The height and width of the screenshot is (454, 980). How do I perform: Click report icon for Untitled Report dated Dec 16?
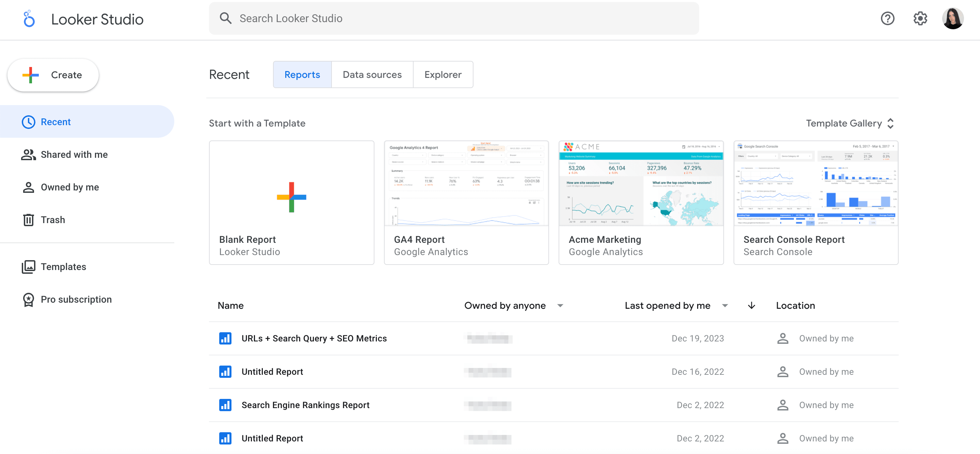pyautogui.click(x=225, y=371)
